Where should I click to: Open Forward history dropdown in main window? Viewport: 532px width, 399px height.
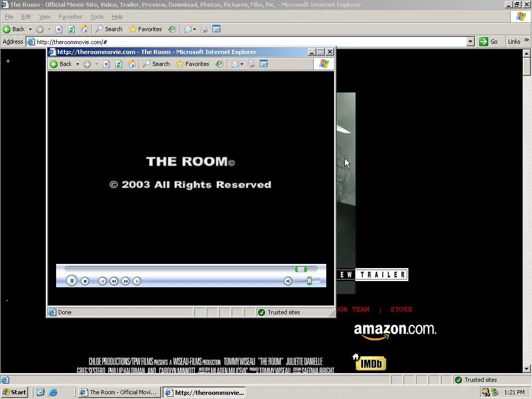click(x=49, y=29)
